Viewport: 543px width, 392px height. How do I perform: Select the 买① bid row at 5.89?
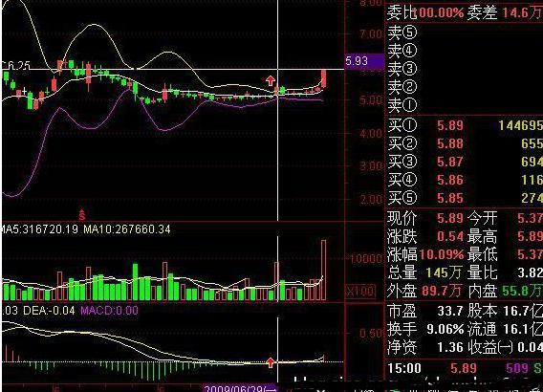click(465, 125)
